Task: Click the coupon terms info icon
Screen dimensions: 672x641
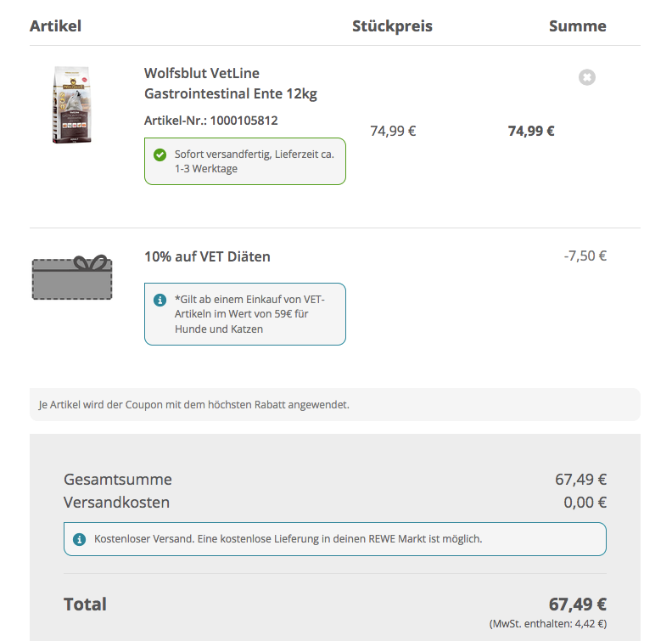Action: pos(160,300)
